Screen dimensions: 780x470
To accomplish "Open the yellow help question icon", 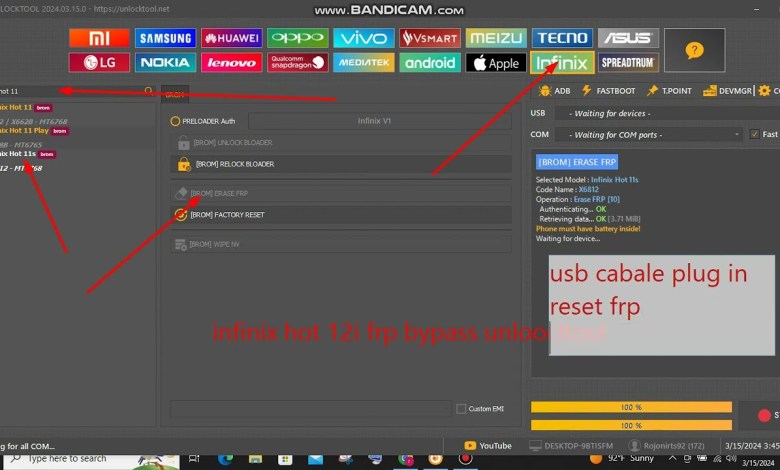I will click(x=694, y=50).
